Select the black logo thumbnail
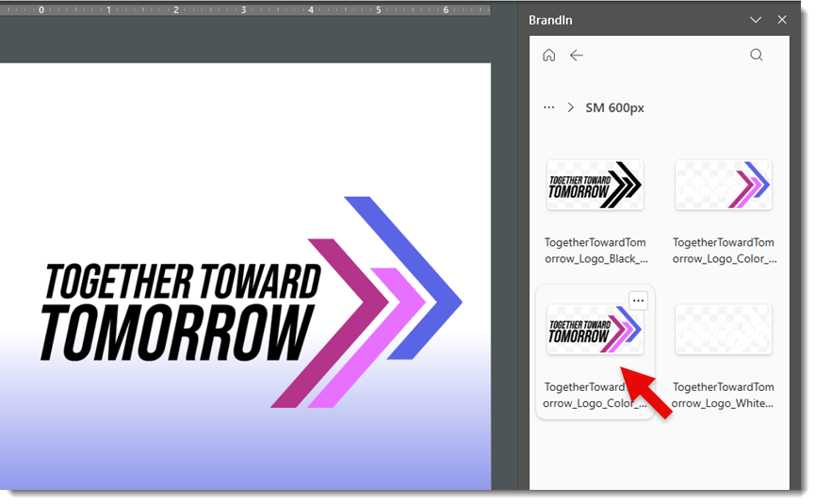This screenshot has width=815, height=504. (595, 185)
